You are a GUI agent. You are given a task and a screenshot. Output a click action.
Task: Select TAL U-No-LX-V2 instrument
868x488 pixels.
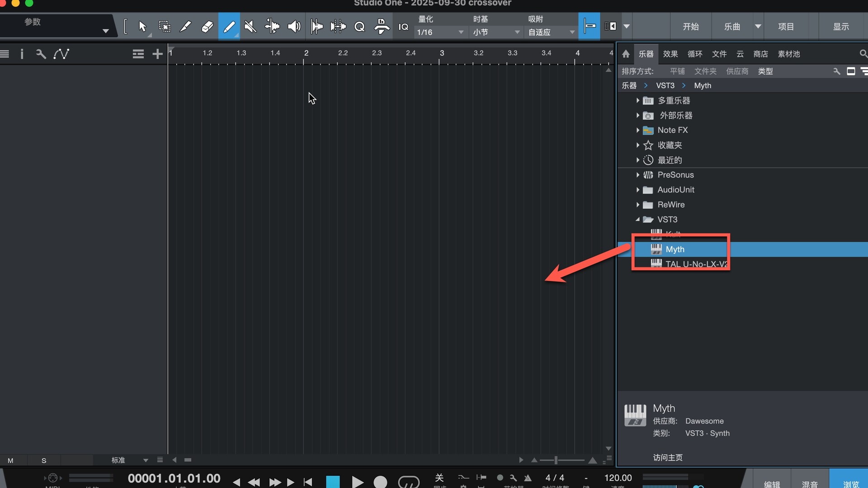pyautogui.click(x=695, y=264)
